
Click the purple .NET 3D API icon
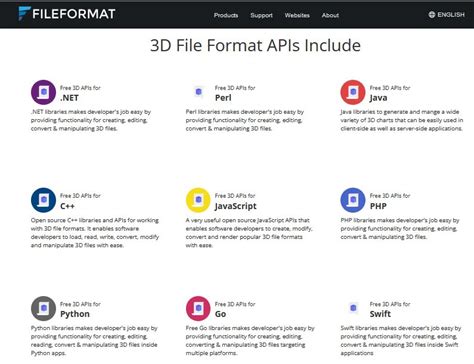43,92
